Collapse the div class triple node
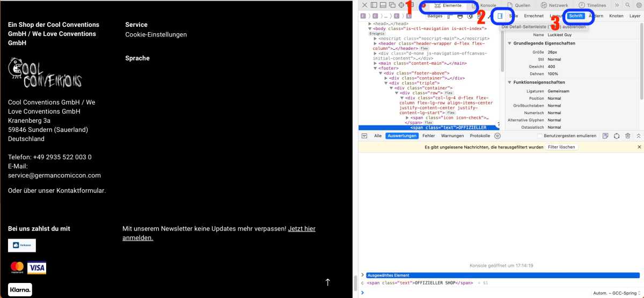The image size is (644, 298). (x=386, y=83)
